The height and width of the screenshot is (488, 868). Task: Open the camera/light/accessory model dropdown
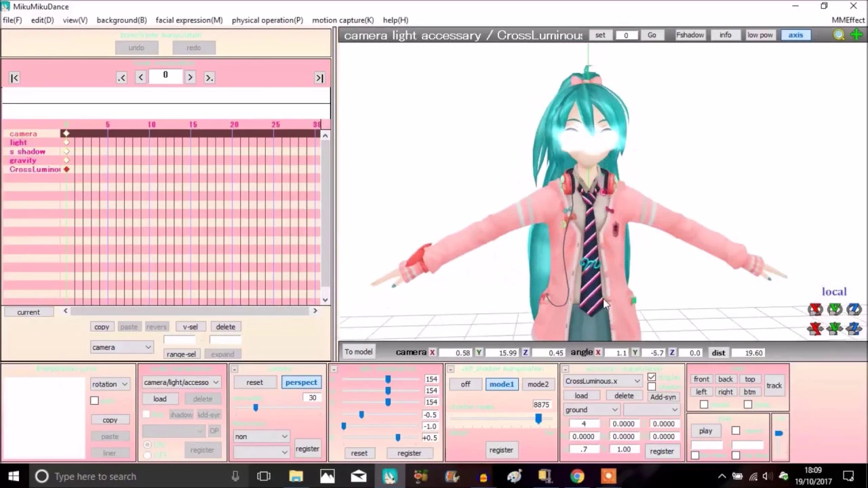click(x=181, y=382)
